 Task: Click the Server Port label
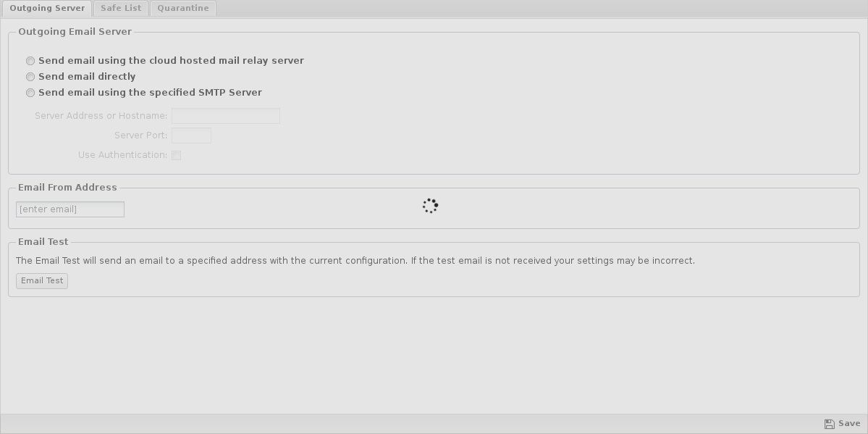tap(141, 135)
